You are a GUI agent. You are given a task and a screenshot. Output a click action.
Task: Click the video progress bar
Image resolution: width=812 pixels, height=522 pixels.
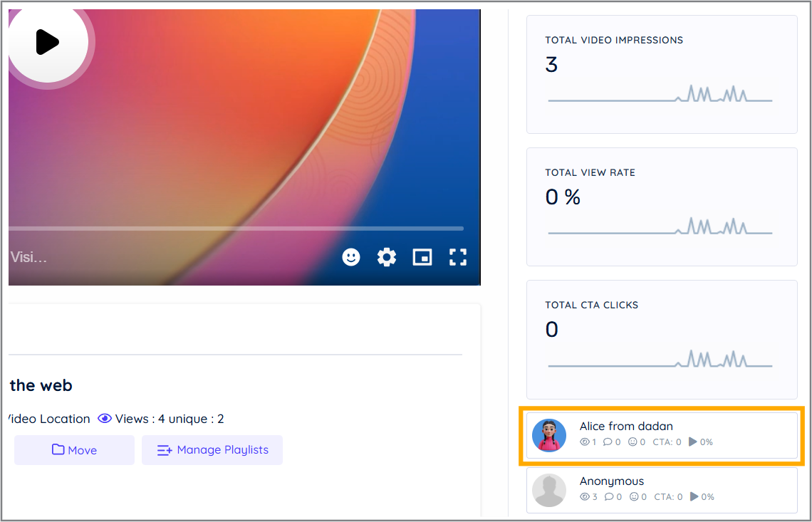tap(235, 228)
